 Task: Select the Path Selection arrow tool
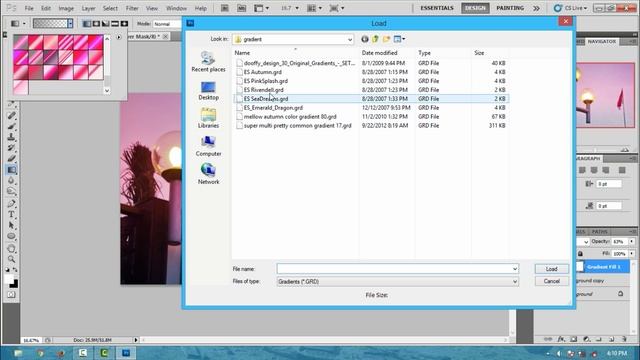[11, 225]
